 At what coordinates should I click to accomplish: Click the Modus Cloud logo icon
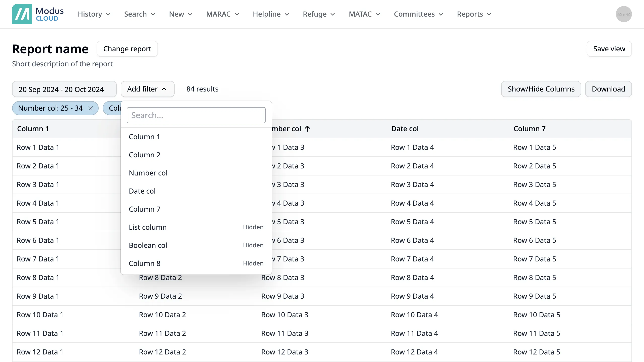pyautogui.click(x=23, y=14)
